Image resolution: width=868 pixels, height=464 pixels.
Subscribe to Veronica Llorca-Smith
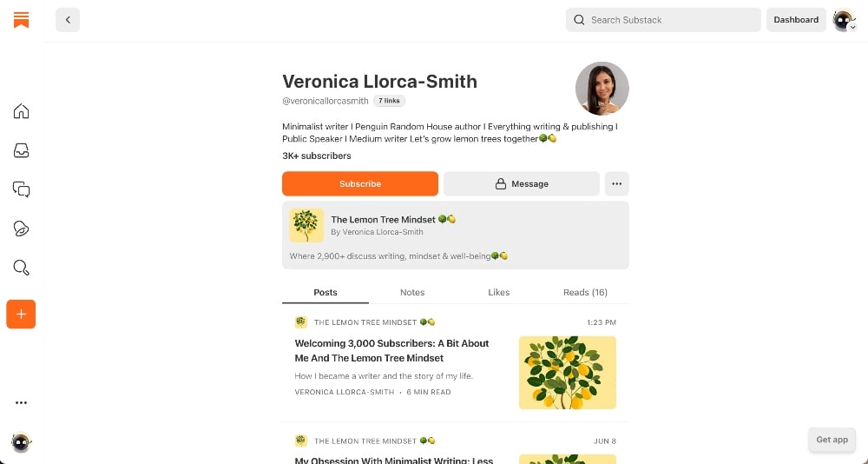[x=360, y=184]
